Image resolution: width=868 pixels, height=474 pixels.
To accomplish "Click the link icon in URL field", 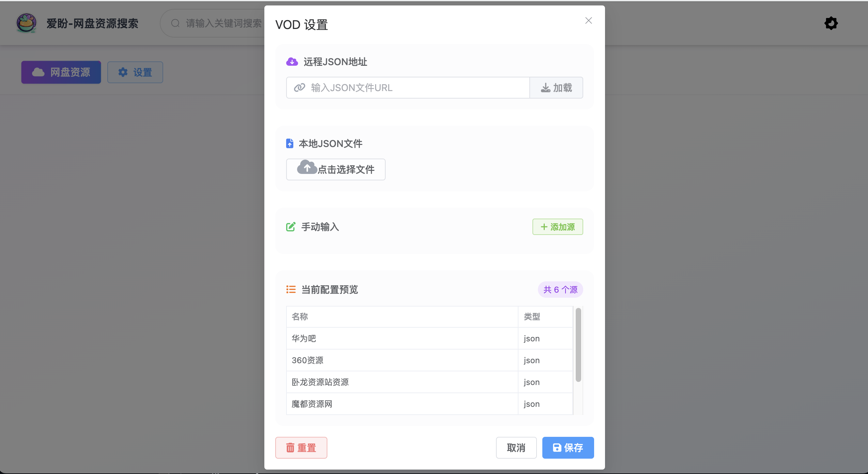I will click(299, 88).
